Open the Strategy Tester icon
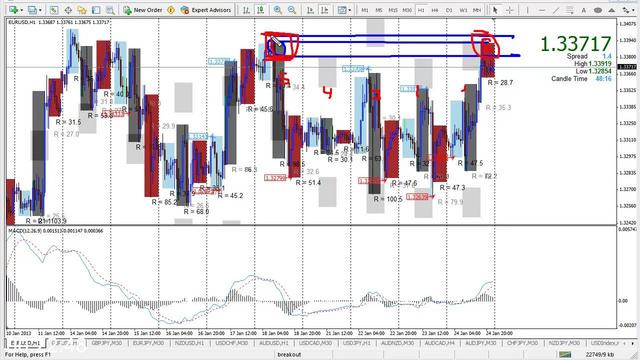Viewport: 640px width, 360px height. coord(110,10)
